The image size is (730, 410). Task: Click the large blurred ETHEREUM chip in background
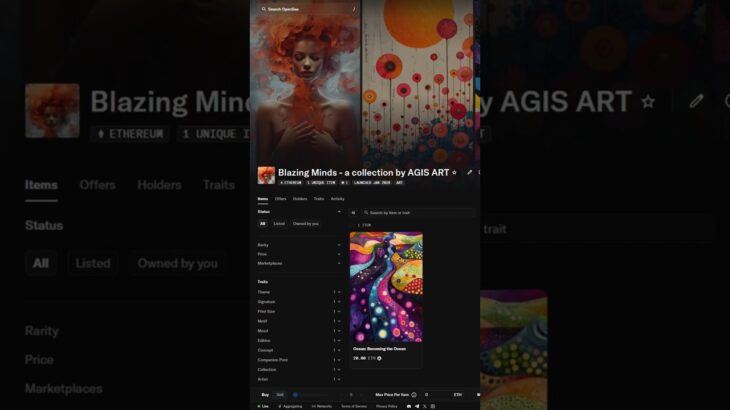coord(130,134)
